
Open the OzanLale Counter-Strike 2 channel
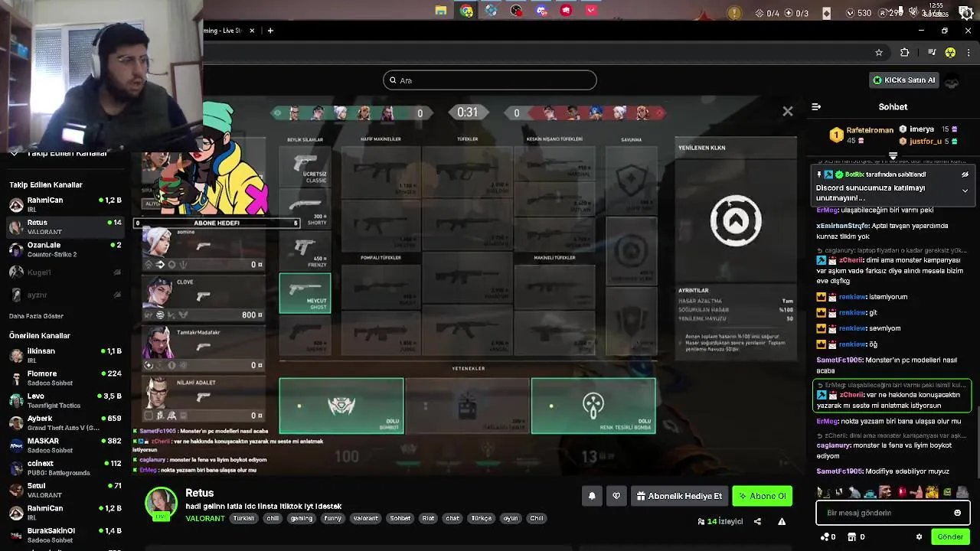[65, 249]
